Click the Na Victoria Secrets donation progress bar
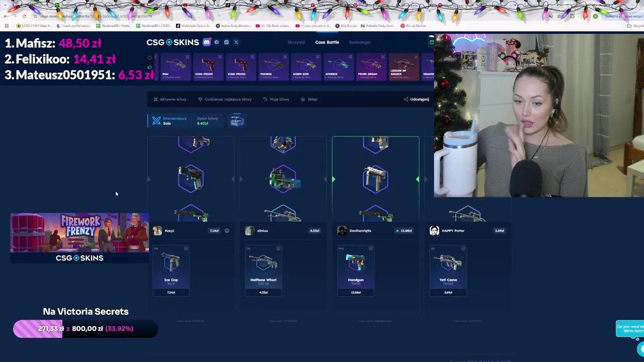This screenshot has height=362, width=644. pyautogui.click(x=86, y=329)
